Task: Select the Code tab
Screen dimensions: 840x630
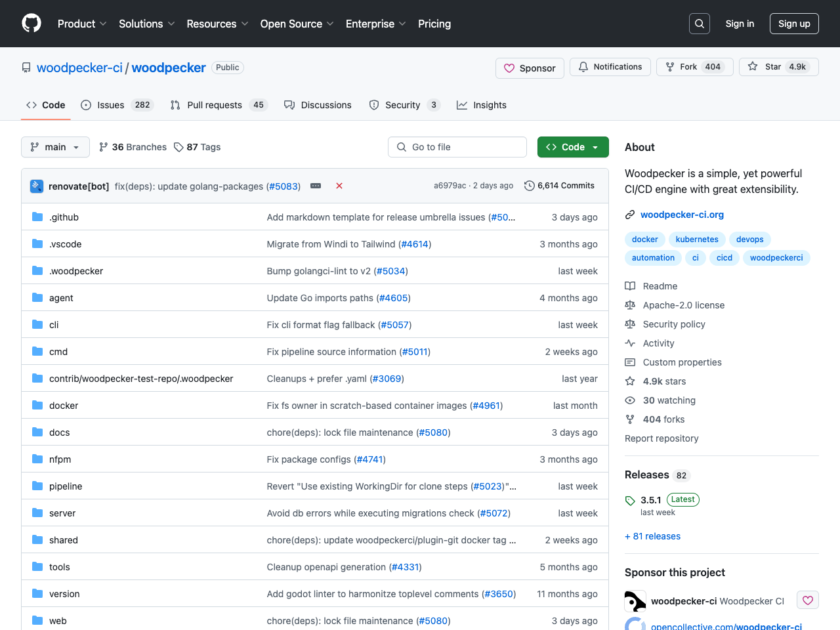Action: [46, 105]
